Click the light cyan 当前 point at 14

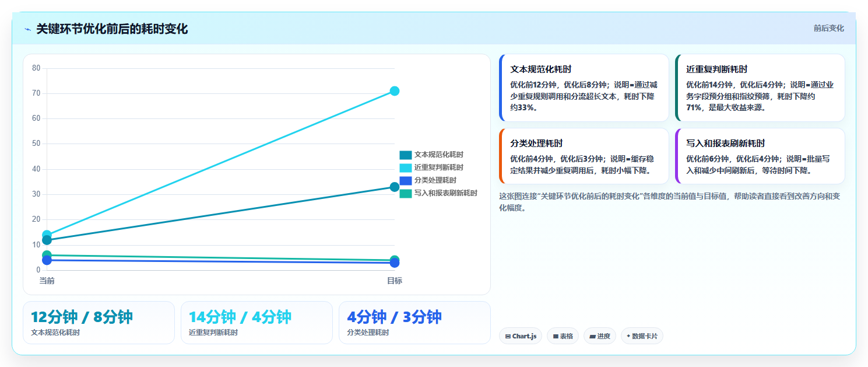tap(47, 235)
